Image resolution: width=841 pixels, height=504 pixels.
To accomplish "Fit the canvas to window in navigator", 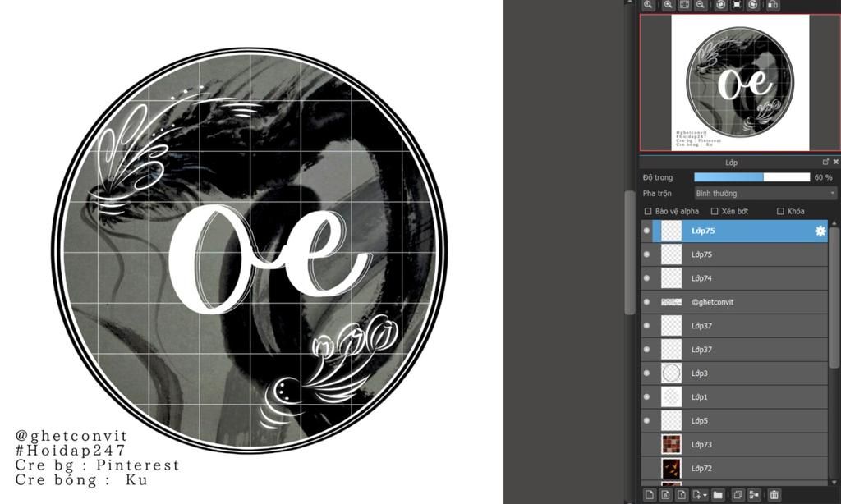I will pyautogui.click(x=684, y=4).
